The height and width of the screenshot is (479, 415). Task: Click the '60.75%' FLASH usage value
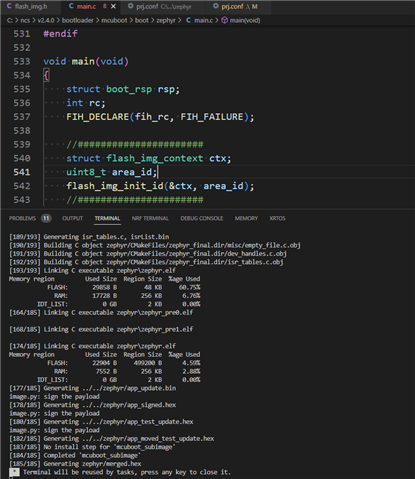(189, 287)
